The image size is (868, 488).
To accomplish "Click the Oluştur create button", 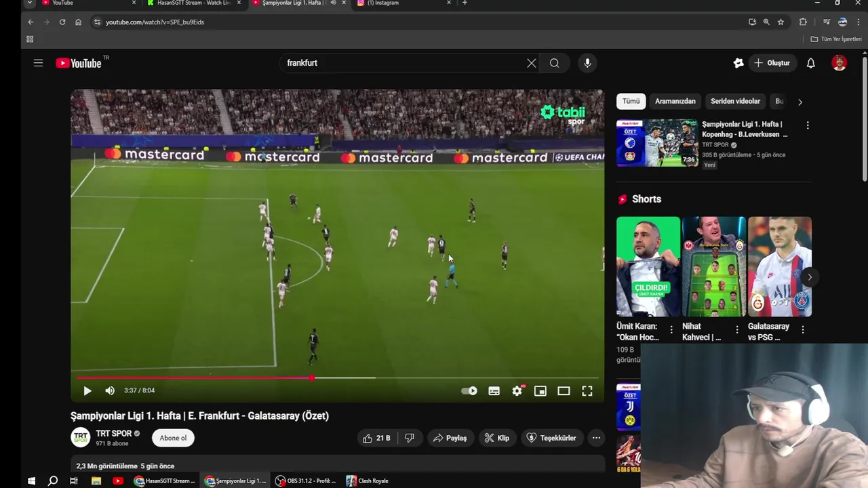I will click(x=772, y=63).
